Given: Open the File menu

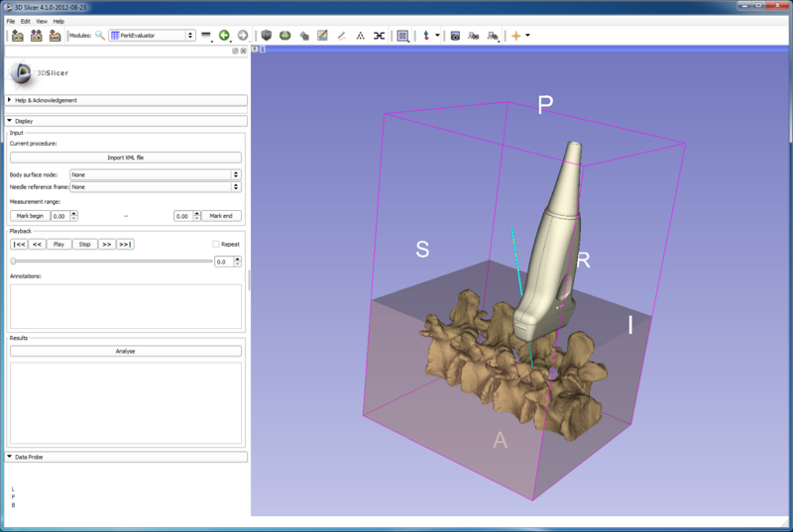Looking at the screenshot, I should (10, 21).
